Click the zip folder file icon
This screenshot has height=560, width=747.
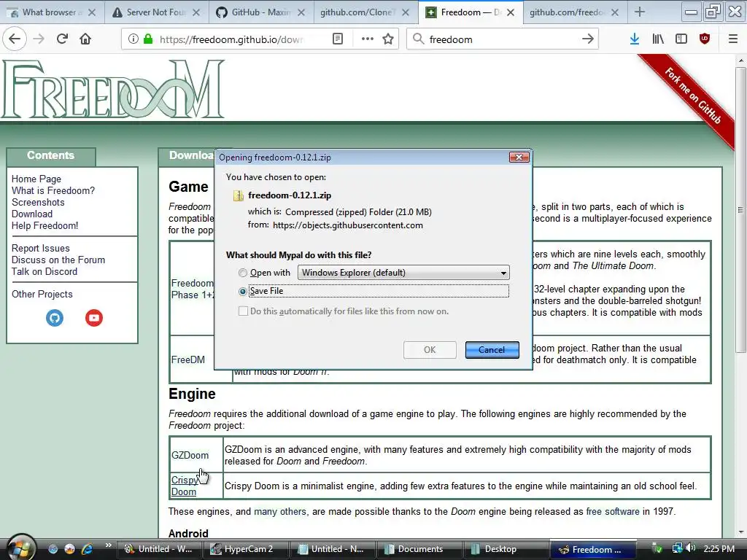[x=239, y=195]
